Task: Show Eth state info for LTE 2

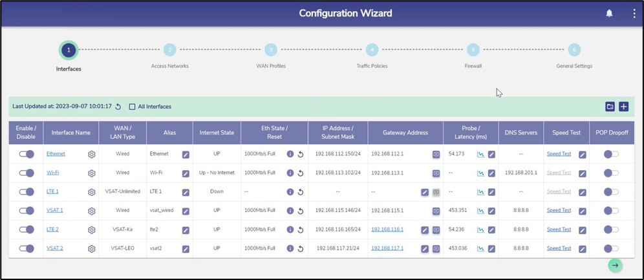Action: pos(290,230)
